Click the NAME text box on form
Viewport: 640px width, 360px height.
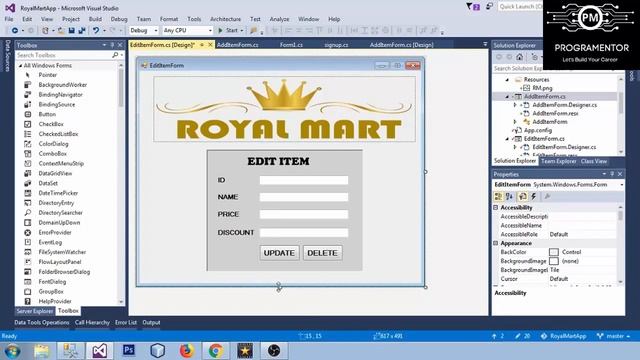click(304, 197)
